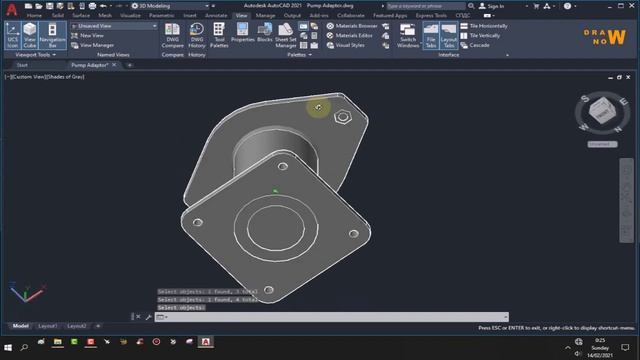Click Sign In
Screen dimensions: 640x360
[491, 6]
